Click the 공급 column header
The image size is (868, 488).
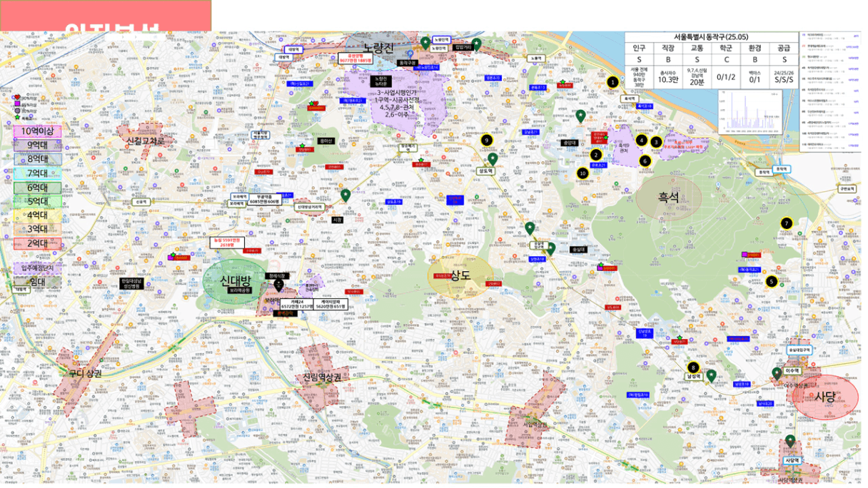pyautogui.click(x=783, y=48)
